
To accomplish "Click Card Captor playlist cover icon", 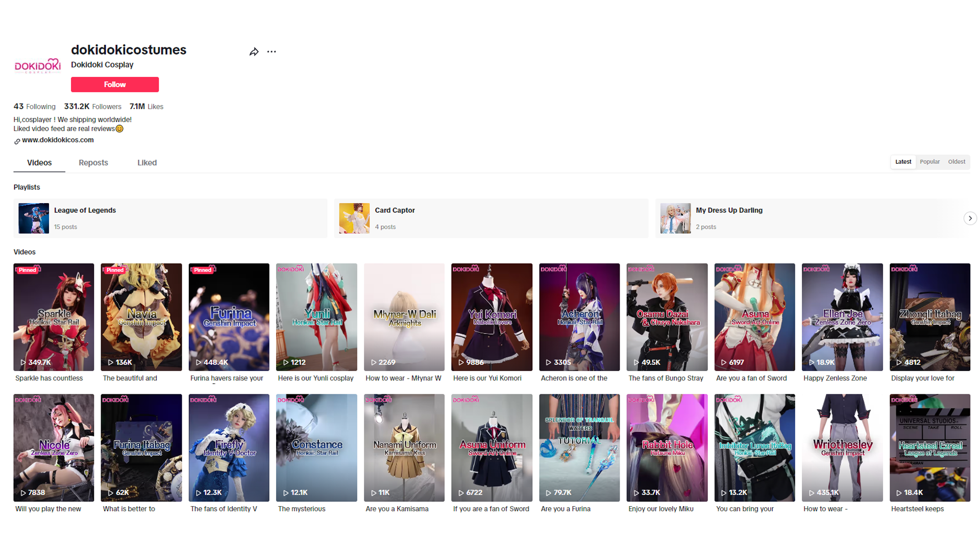I will (354, 218).
